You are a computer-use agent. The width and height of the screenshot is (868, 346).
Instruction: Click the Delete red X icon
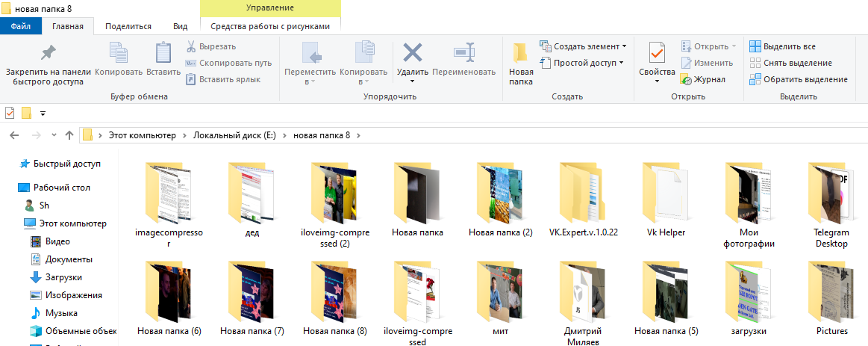(412, 53)
